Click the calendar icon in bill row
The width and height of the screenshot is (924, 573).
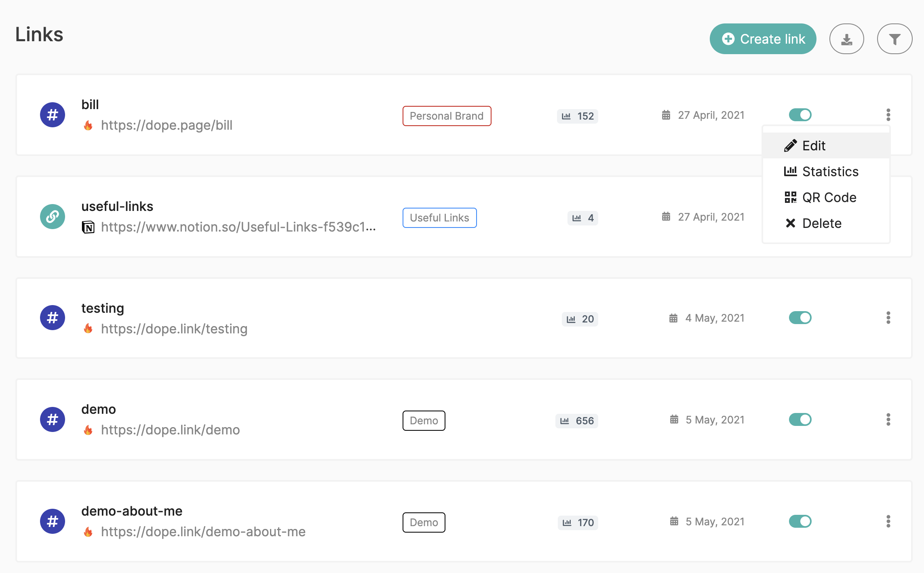pos(666,115)
